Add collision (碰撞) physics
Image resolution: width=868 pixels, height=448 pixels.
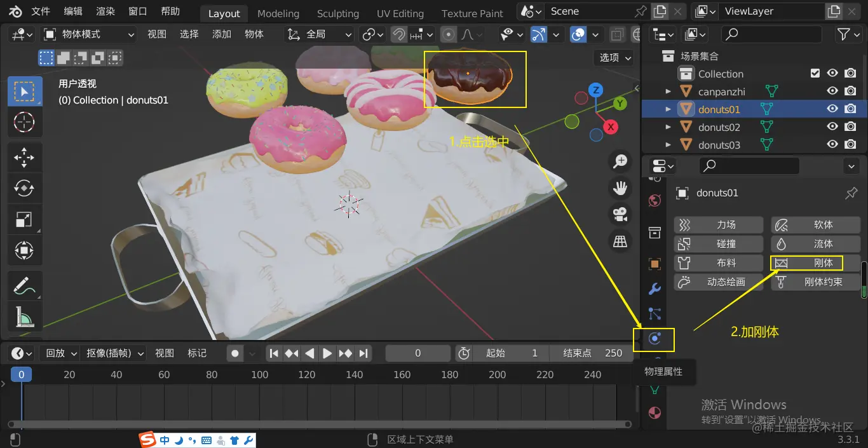pyautogui.click(x=719, y=244)
